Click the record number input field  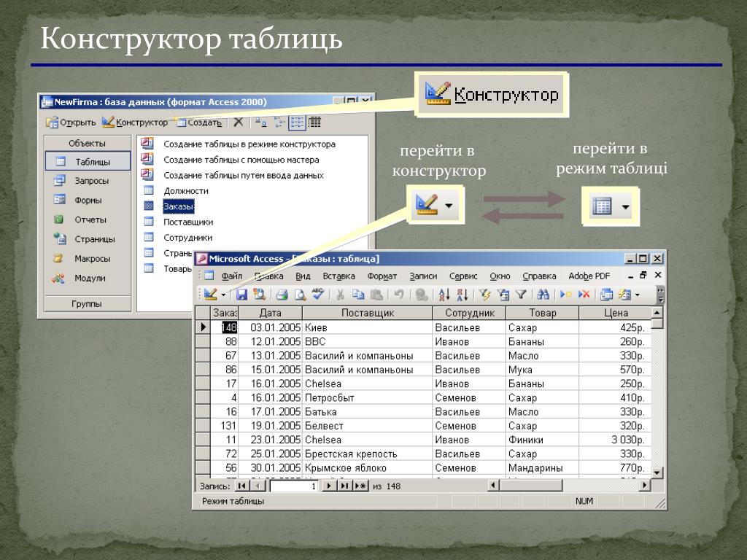coord(293,486)
